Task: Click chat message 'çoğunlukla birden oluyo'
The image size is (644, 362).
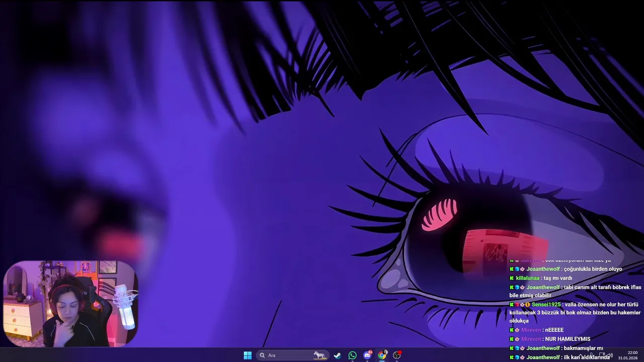Action: [x=592, y=269]
